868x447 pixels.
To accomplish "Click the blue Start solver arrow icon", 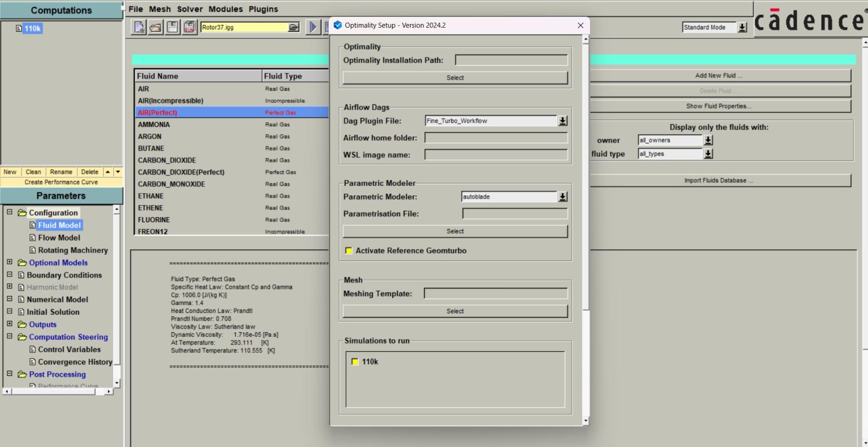I will click(x=313, y=27).
